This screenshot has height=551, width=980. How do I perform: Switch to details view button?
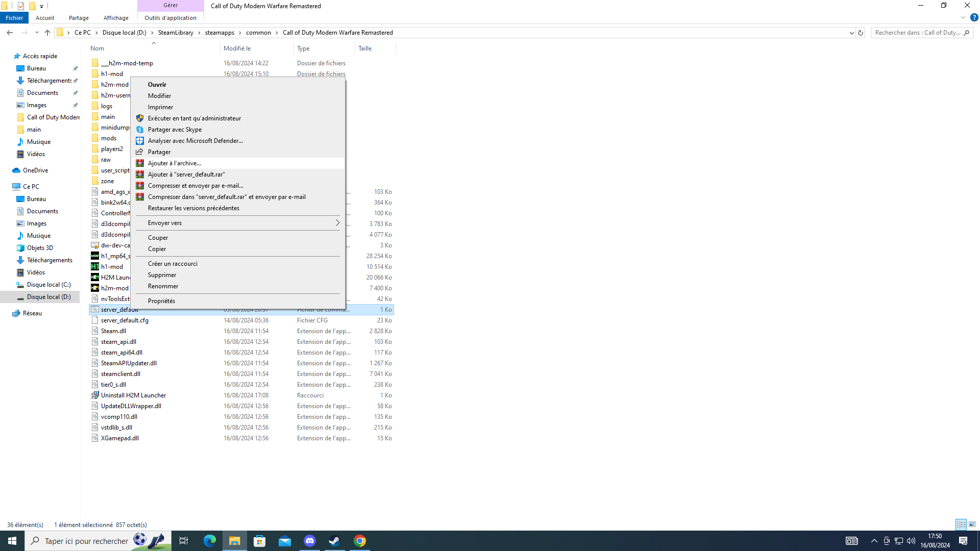(x=962, y=524)
